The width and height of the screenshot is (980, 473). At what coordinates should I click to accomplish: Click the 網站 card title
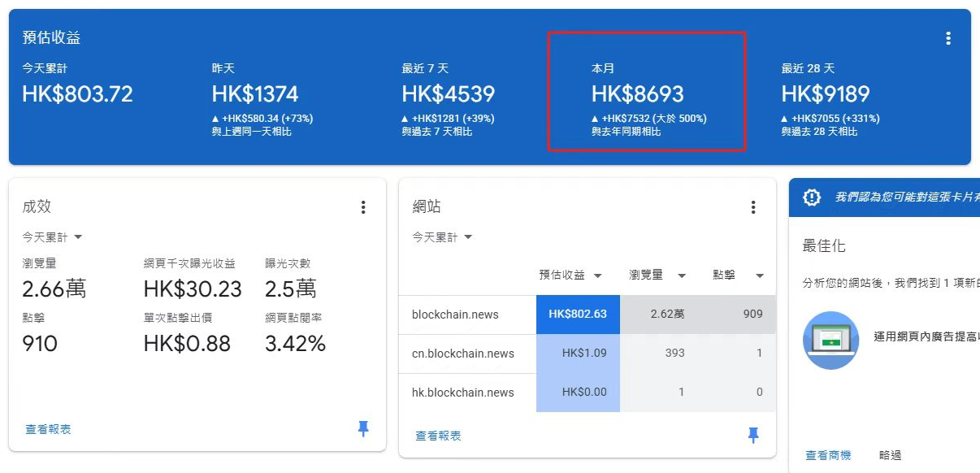(x=427, y=206)
